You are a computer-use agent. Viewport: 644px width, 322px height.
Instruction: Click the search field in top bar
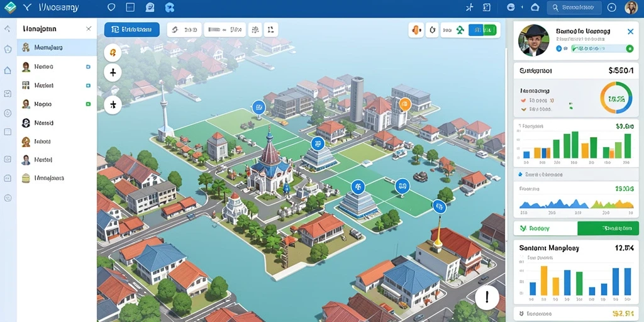574,8
